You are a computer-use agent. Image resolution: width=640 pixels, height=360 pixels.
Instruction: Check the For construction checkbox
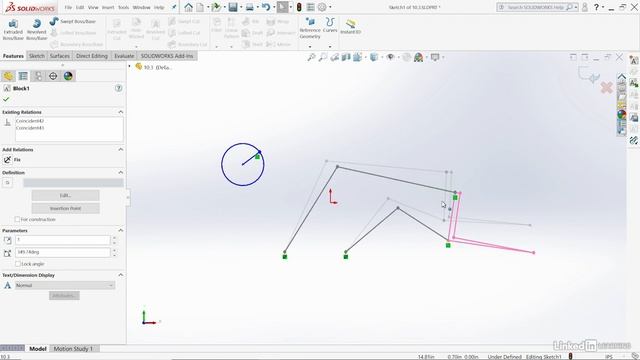pyautogui.click(x=17, y=220)
